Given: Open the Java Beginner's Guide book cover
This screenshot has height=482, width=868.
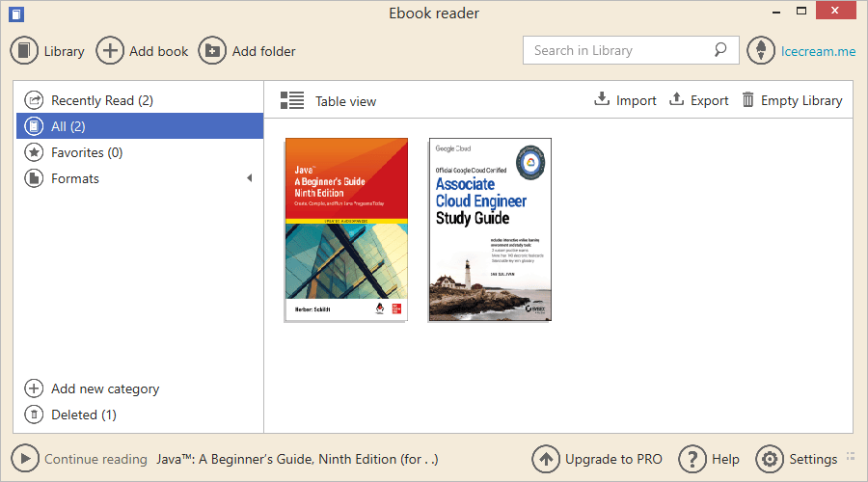Looking at the screenshot, I should point(346,229).
